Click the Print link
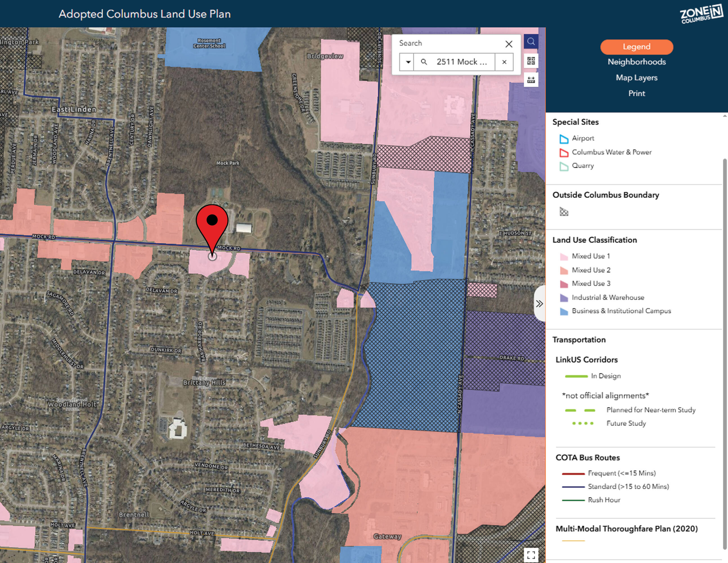The image size is (728, 563). [636, 93]
